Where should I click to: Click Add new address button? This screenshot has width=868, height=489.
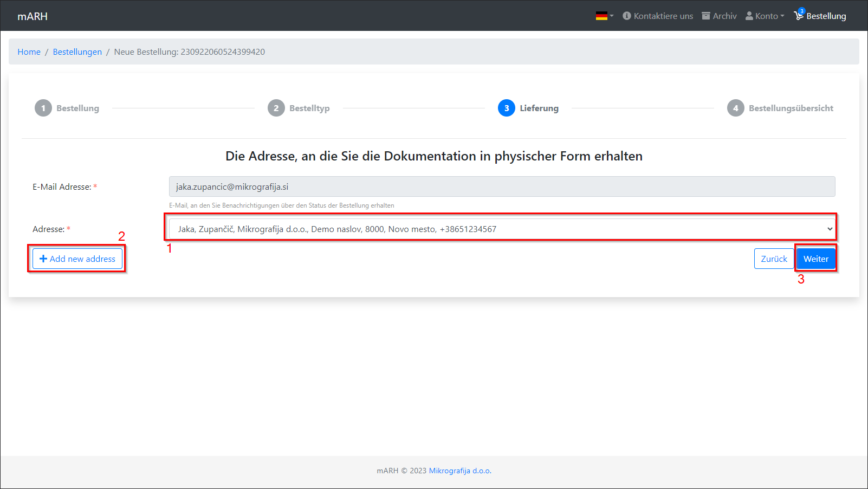(77, 259)
